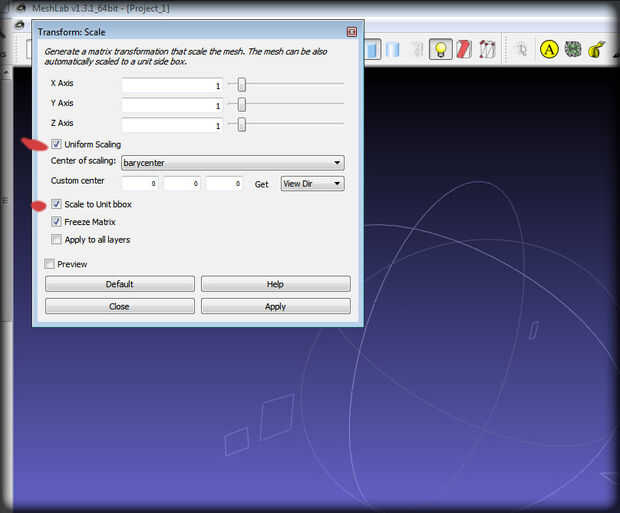Image resolution: width=620 pixels, height=513 pixels.
Task: Click the second Custom center field
Action: 182,184
